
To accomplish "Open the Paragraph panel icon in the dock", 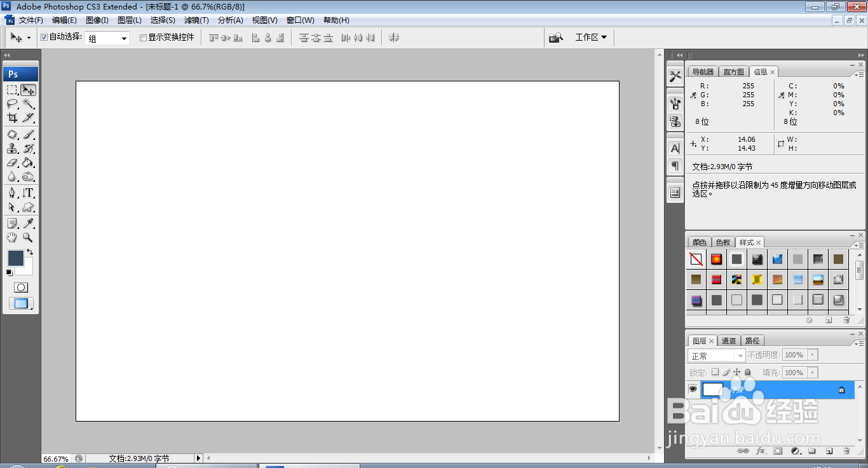I will tap(675, 166).
